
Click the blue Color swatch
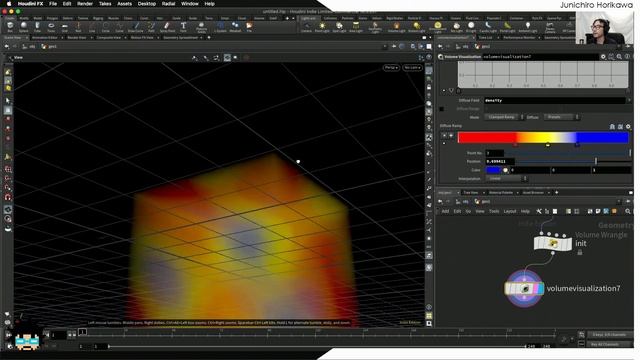pyautogui.click(x=493, y=170)
